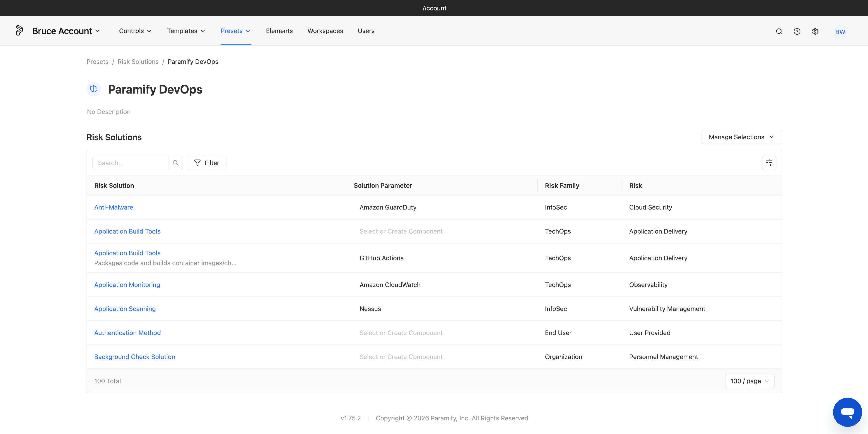This screenshot has height=434, width=868.
Task: Open the settings gear icon
Action: [x=815, y=31]
